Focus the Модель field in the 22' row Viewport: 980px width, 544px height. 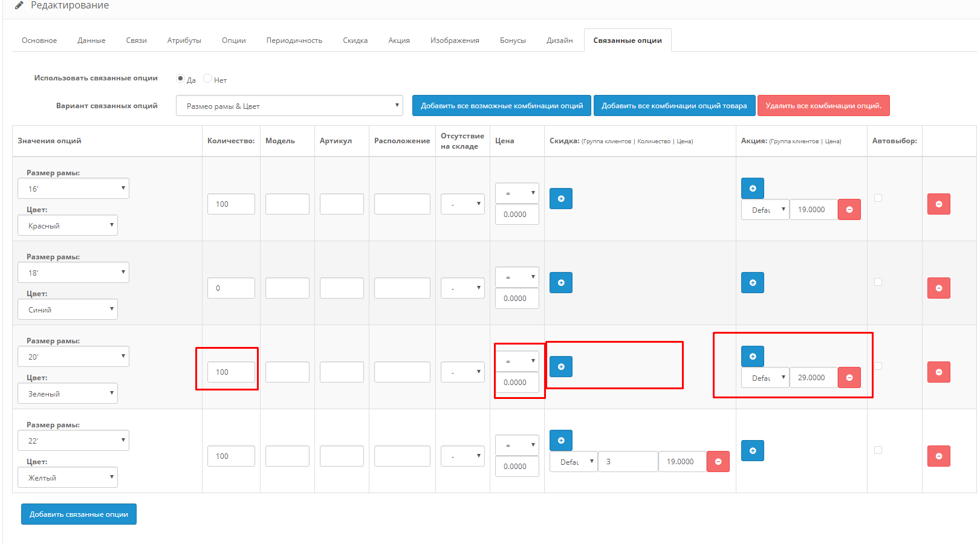pyautogui.click(x=287, y=456)
